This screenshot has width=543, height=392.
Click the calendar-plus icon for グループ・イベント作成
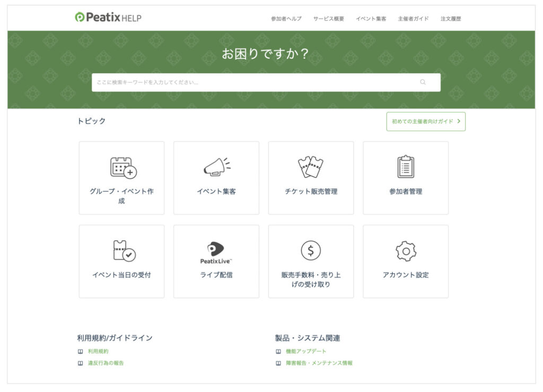[x=123, y=167]
